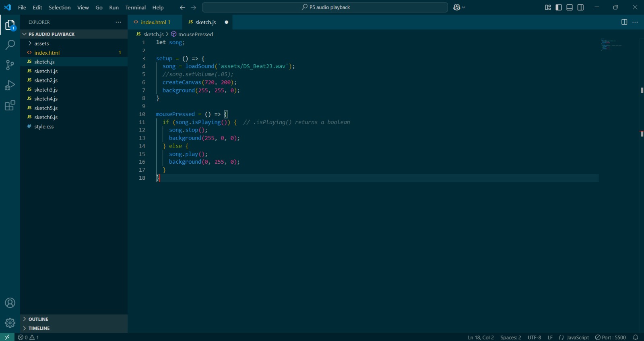Open the File menu
The image size is (644, 341).
[x=22, y=7]
